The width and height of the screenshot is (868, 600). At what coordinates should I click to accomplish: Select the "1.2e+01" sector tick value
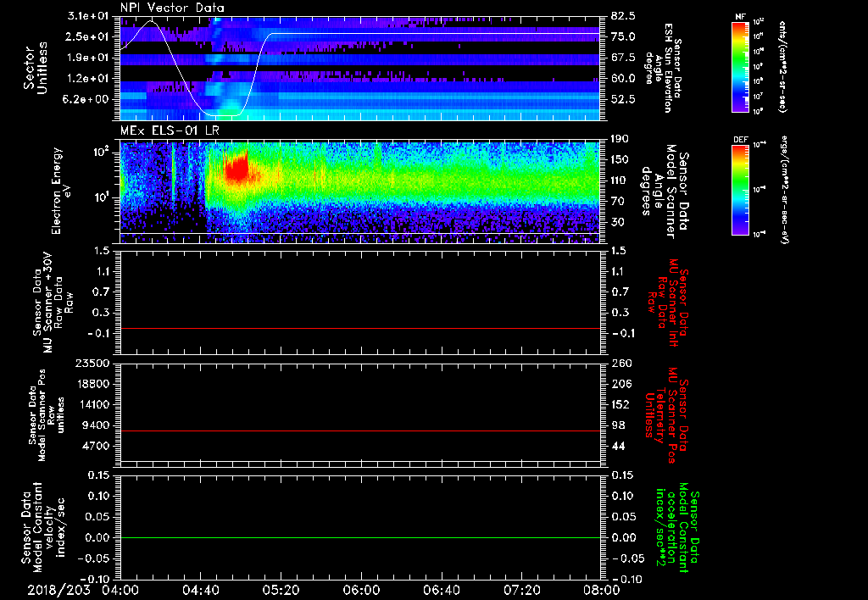tap(87, 79)
